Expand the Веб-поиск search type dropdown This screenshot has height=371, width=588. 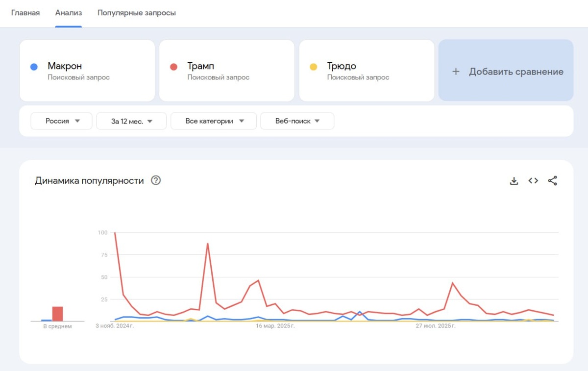(x=297, y=121)
